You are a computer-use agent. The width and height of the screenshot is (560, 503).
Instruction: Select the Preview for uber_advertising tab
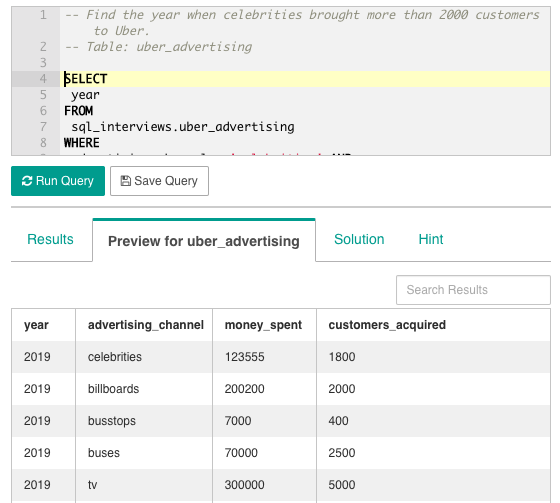pos(204,241)
